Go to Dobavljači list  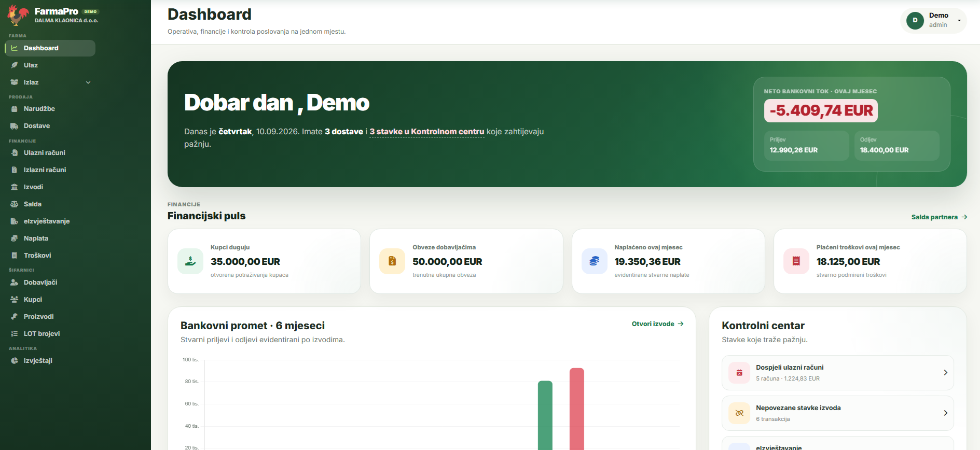point(50,283)
